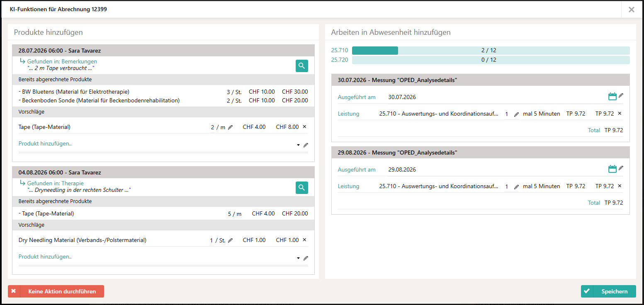The height and width of the screenshot is (305, 644).
Task: Edit date pencil next to 30.07.2026
Action: (621, 96)
